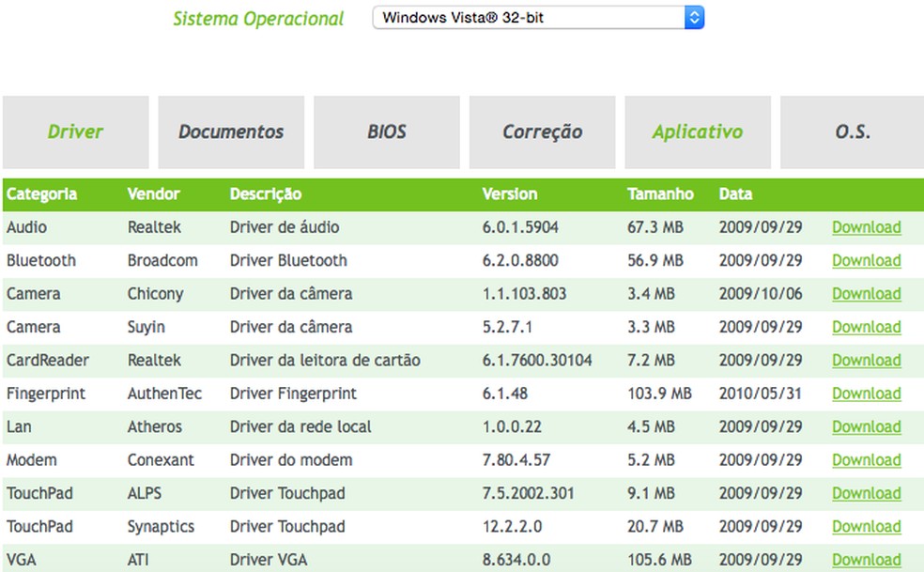Switch to the Documentos tab
Viewport: 924px width, 572px height.
231,131
